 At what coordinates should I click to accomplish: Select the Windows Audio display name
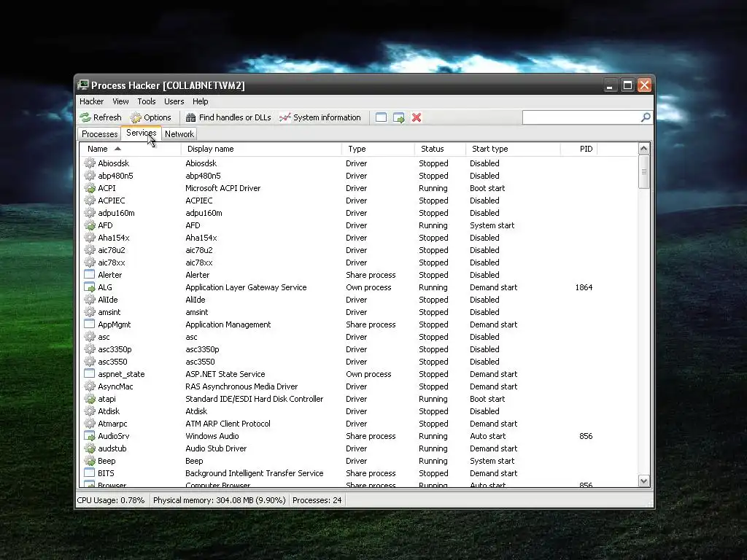(212, 436)
